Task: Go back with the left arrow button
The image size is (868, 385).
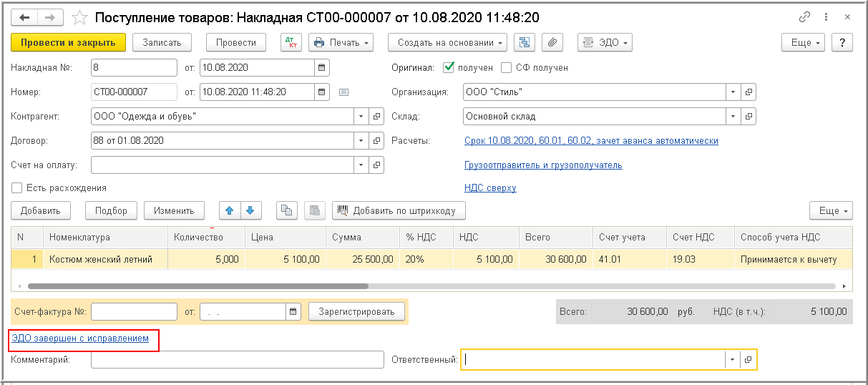Action: click(x=24, y=17)
